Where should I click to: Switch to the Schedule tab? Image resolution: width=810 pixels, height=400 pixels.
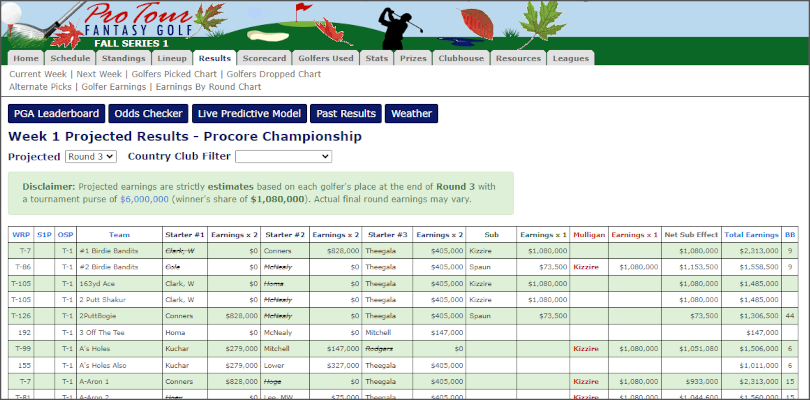coord(70,58)
